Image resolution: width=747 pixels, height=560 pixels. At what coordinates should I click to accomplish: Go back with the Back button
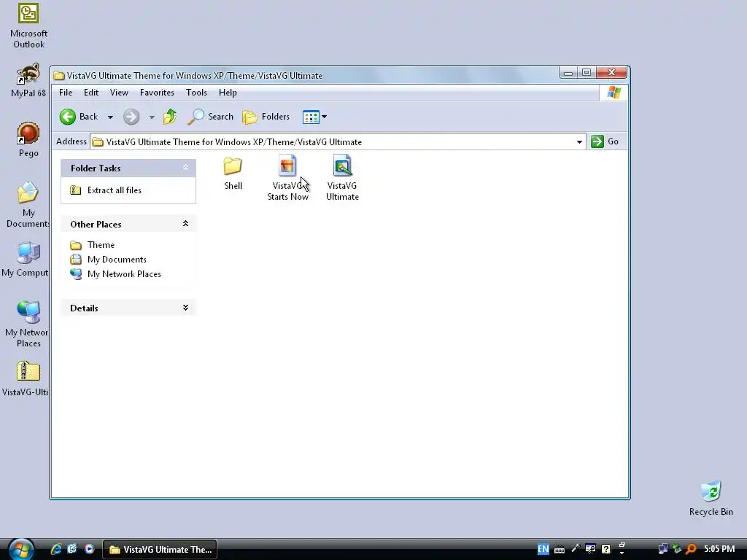point(79,117)
